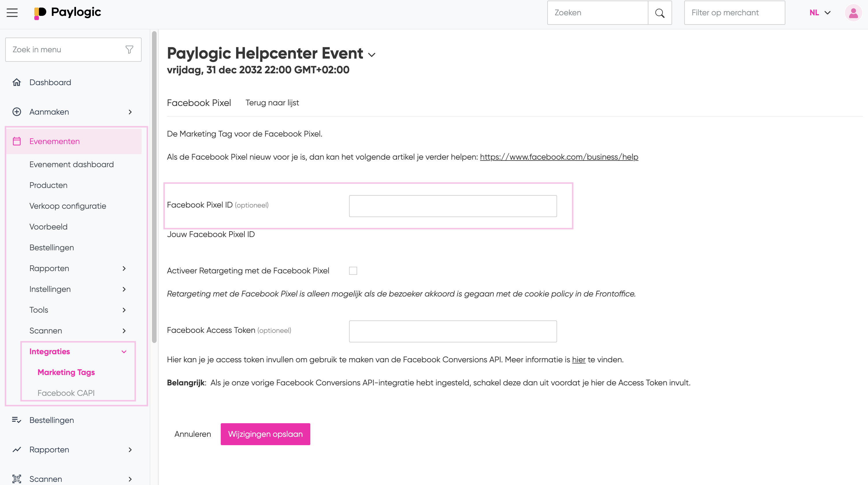868x485 pixels.
Task: Click the Bestellingen checklist icon
Action: [16, 420]
